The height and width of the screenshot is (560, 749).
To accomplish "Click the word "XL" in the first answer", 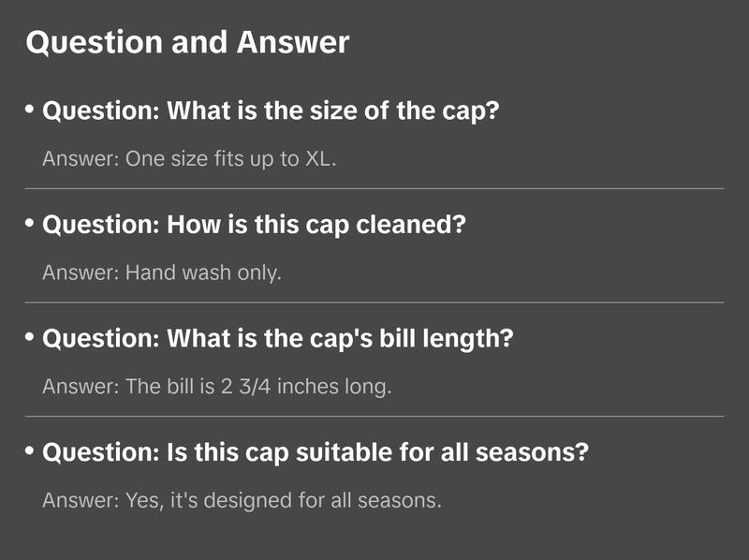I will 317,158.
